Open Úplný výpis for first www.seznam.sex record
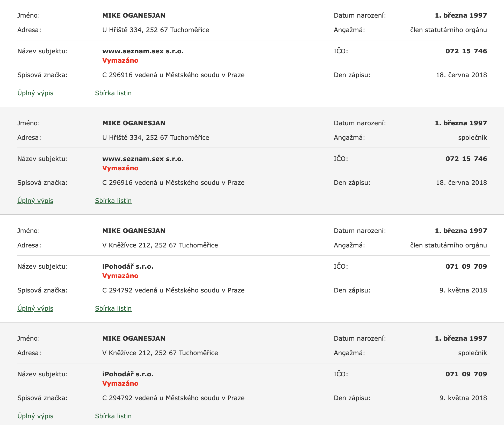Image resolution: width=504 pixels, height=425 pixels. point(35,93)
